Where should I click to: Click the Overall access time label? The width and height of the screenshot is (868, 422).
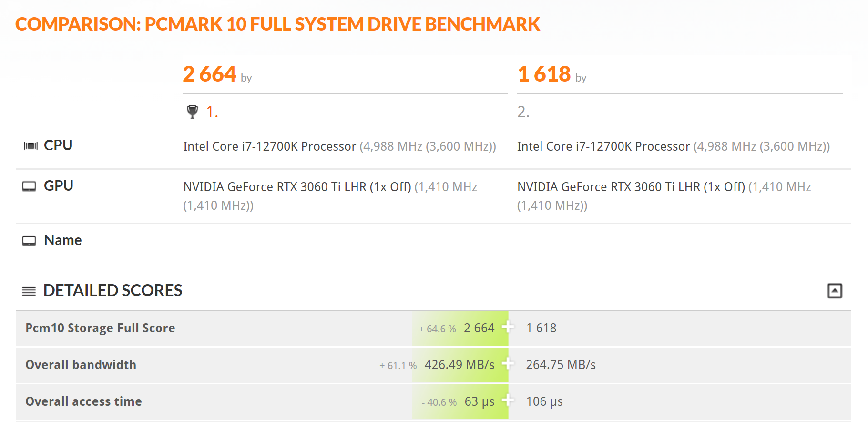(83, 401)
